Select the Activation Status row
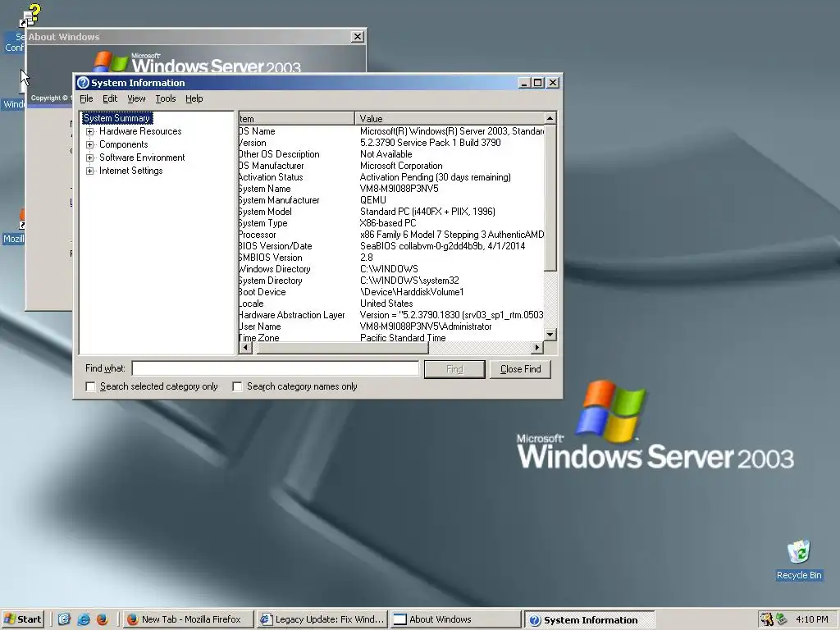The width and height of the screenshot is (840, 630). click(391, 177)
